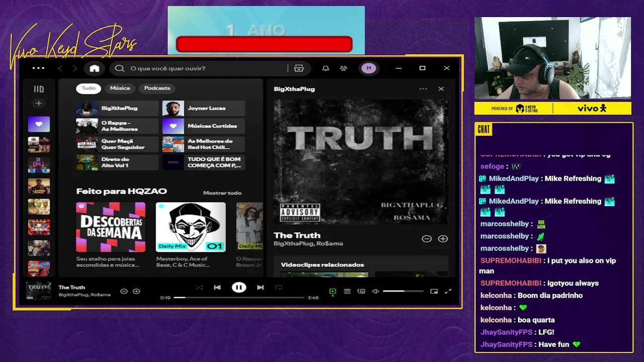
Task: Open connect to a device
Action: [361, 291]
